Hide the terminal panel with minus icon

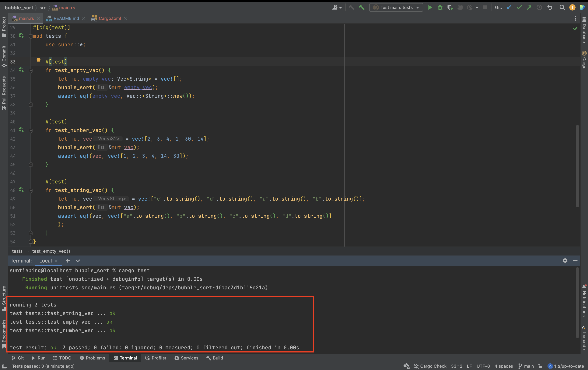point(575,261)
